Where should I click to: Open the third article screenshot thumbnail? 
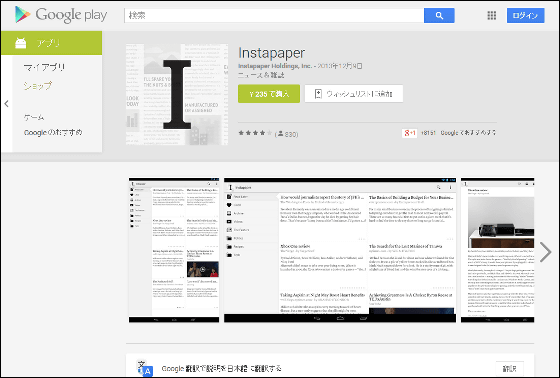click(498, 250)
